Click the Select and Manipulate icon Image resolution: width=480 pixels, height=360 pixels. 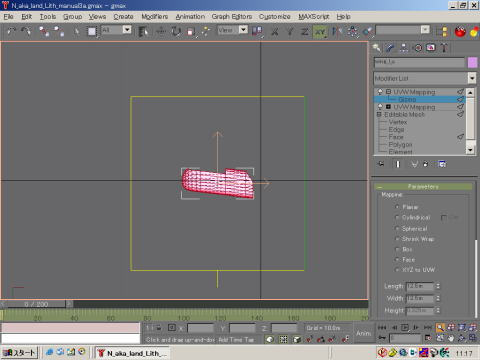pos(206,31)
